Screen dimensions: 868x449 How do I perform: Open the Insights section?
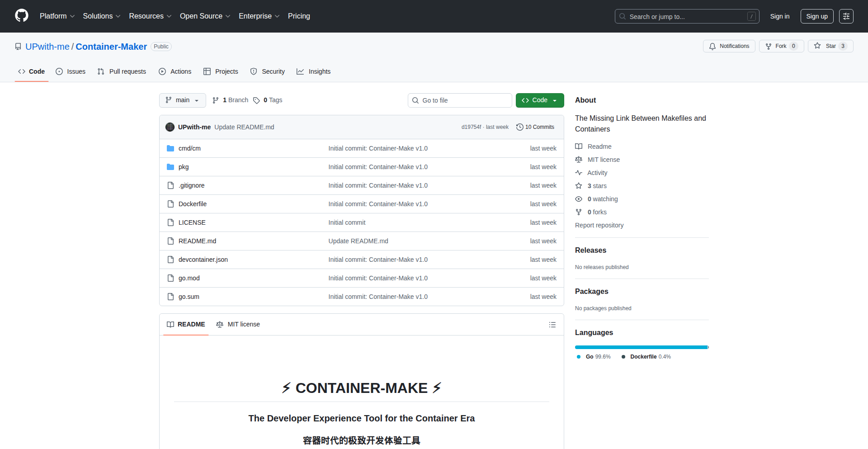(x=313, y=71)
